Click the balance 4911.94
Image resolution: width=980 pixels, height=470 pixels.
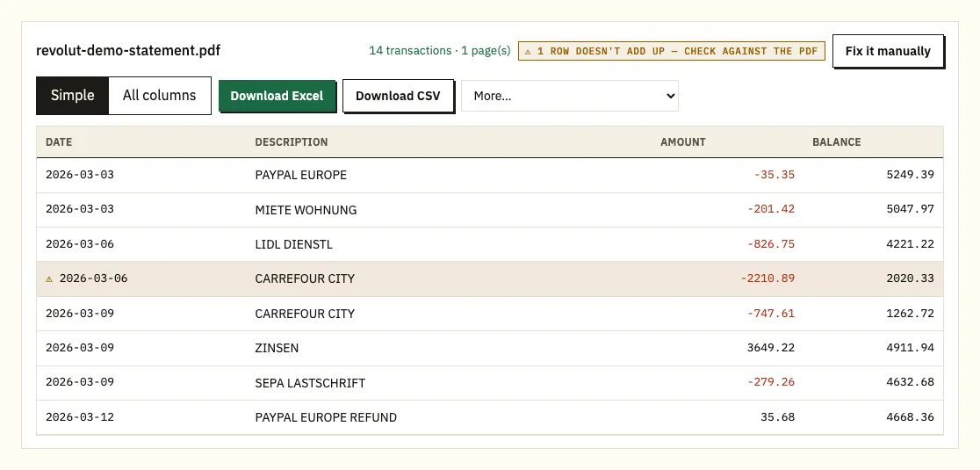(x=910, y=348)
